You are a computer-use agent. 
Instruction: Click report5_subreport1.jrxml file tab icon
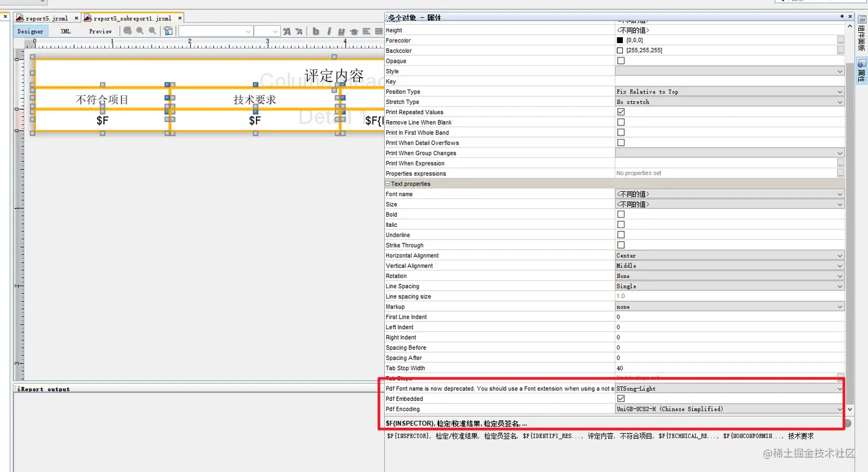pos(88,18)
